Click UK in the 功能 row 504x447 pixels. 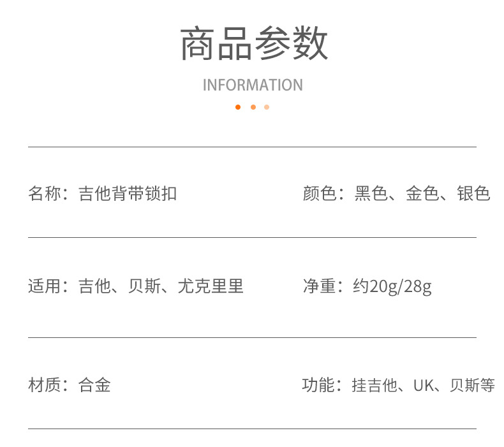(423, 385)
